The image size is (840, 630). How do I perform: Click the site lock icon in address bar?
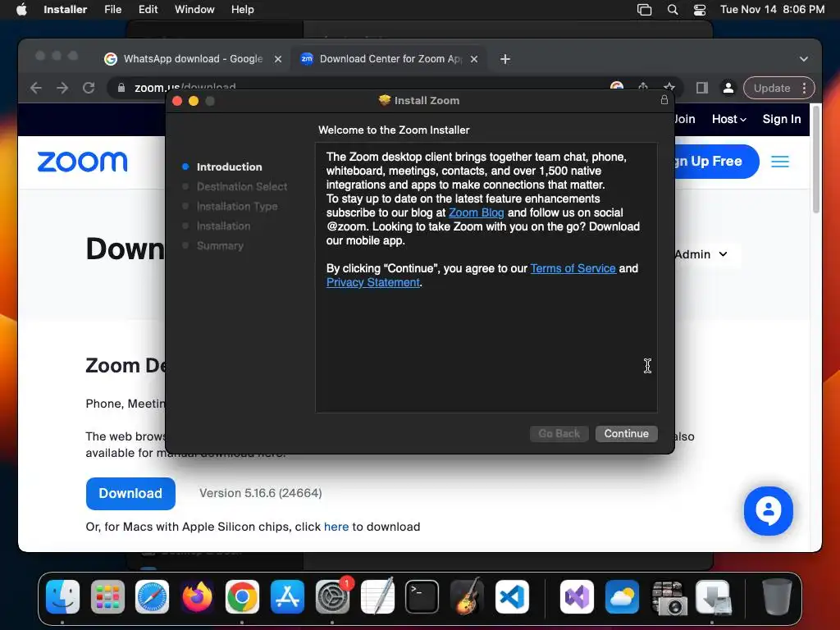point(121,88)
